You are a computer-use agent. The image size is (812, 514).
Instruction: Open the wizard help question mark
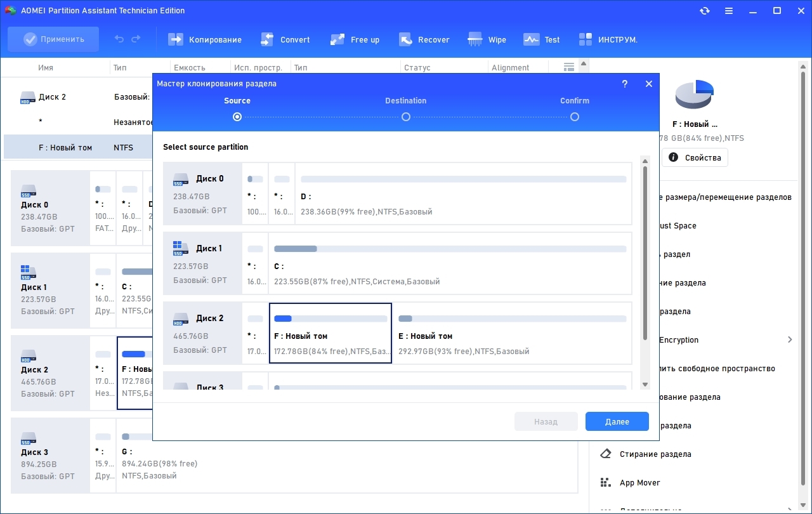tap(625, 84)
